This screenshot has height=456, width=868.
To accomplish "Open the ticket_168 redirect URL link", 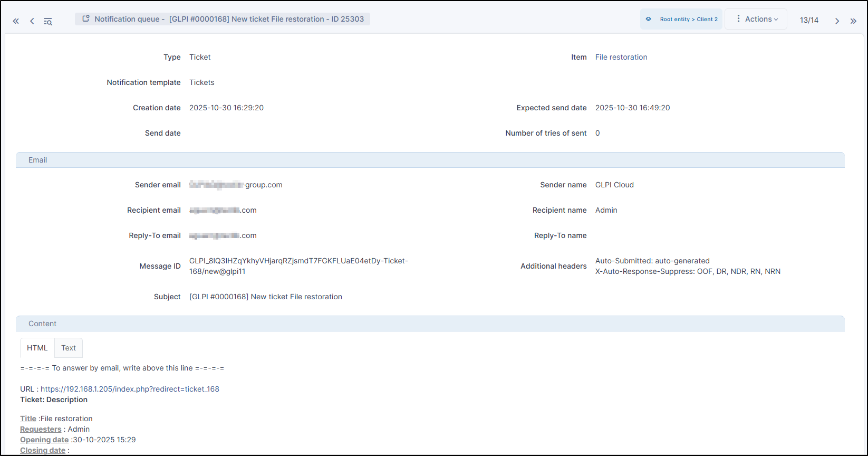I will (130, 389).
